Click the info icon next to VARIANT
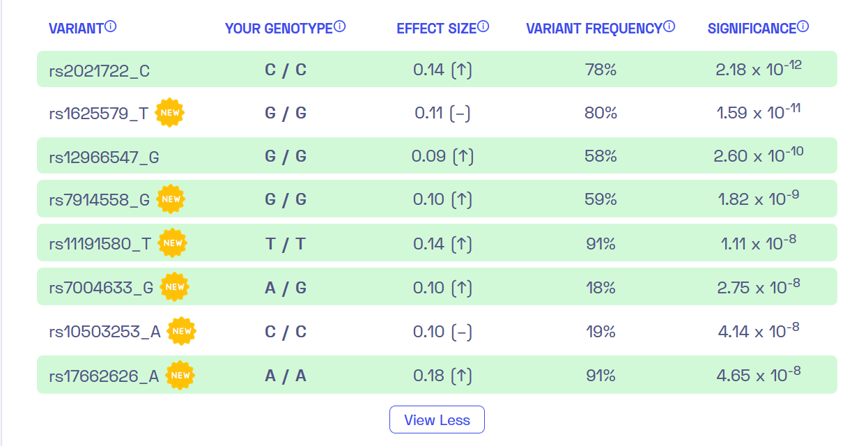 (111, 27)
